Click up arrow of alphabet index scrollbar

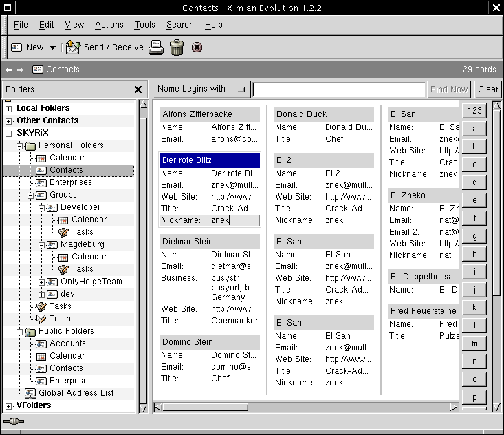pos(497,105)
